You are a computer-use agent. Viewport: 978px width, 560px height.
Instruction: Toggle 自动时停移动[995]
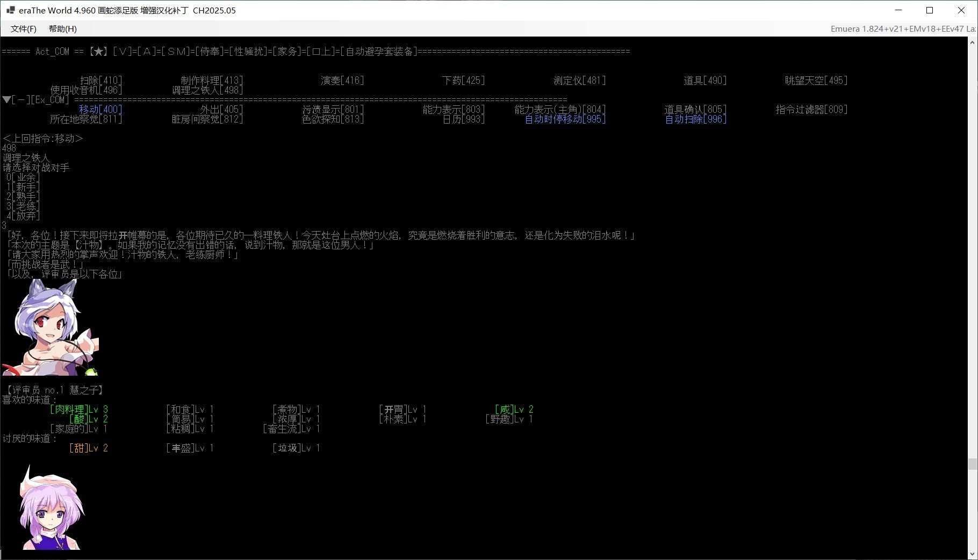tap(565, 119)
